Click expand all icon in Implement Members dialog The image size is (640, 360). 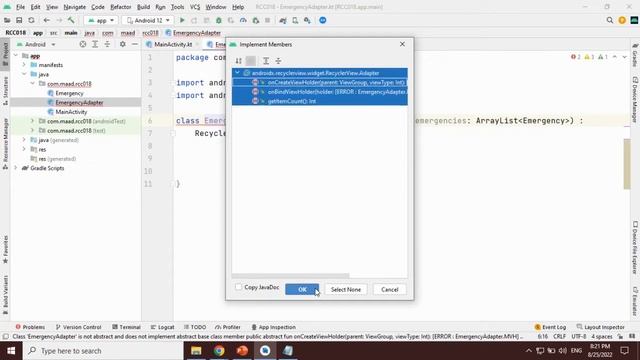click(266, 61)
